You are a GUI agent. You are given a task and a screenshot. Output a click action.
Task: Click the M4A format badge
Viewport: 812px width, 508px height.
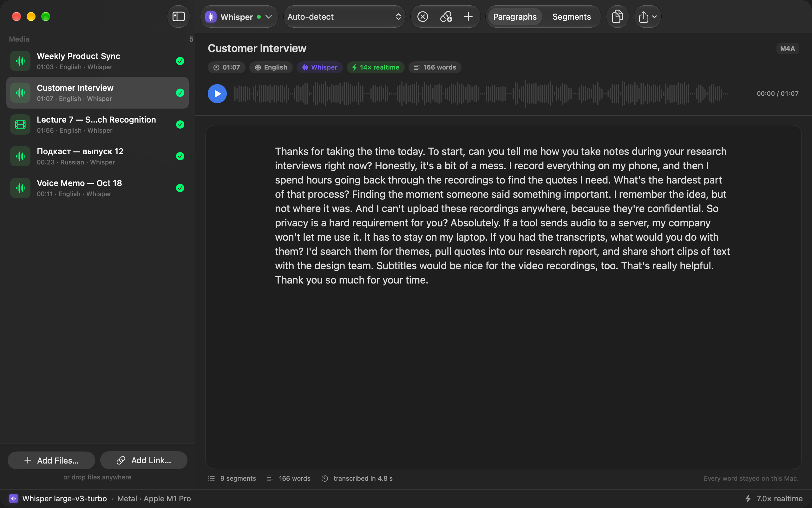787,48
